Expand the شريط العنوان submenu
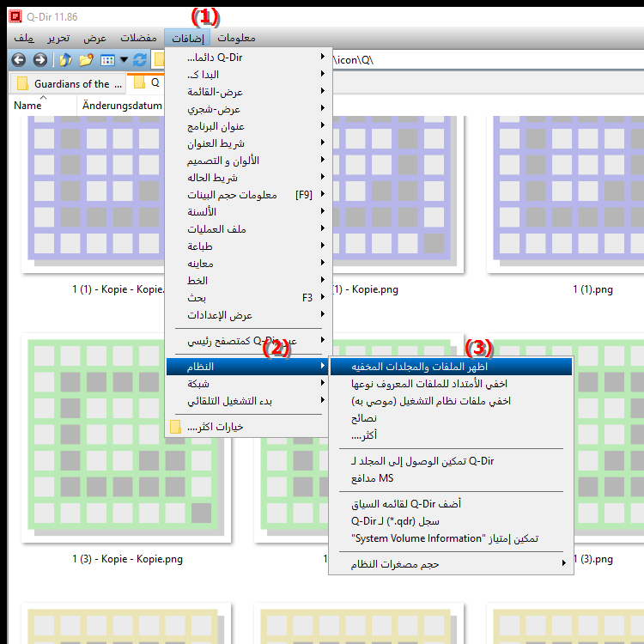Viewport: 644px width, 644px height. click(x=248, y=143)
